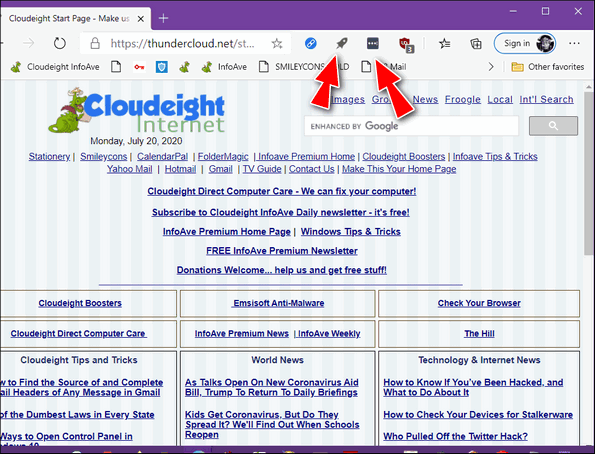Click the forward navigation arrow
The height and width of the screenshot is (454, 595).
[28, 43]
